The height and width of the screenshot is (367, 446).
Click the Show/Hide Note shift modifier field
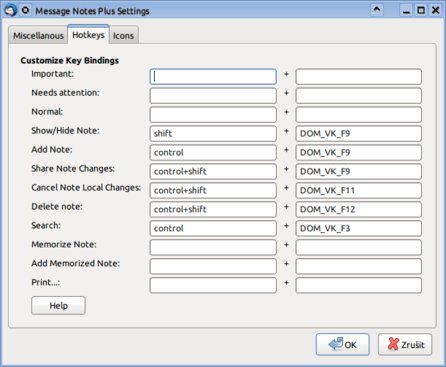pyautogui.click(x=213, y=133)
